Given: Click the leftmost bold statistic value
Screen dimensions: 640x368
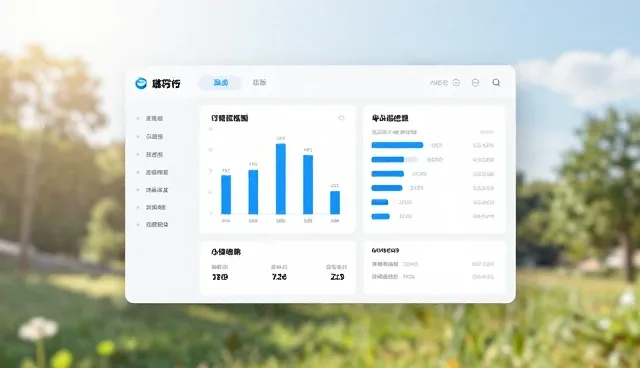Looking at the screenshot, I should pyautogui.click(x=220, y=277).
